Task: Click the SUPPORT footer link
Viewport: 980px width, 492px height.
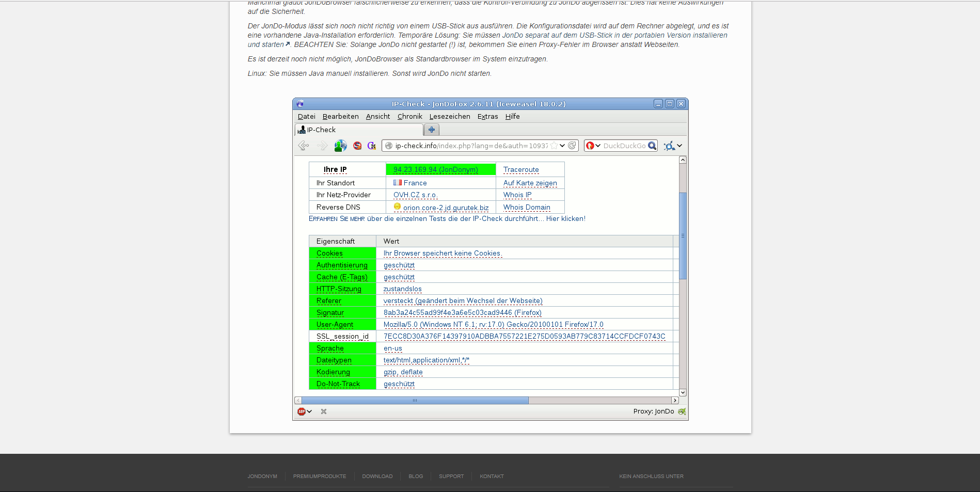Action: (451, 477)
